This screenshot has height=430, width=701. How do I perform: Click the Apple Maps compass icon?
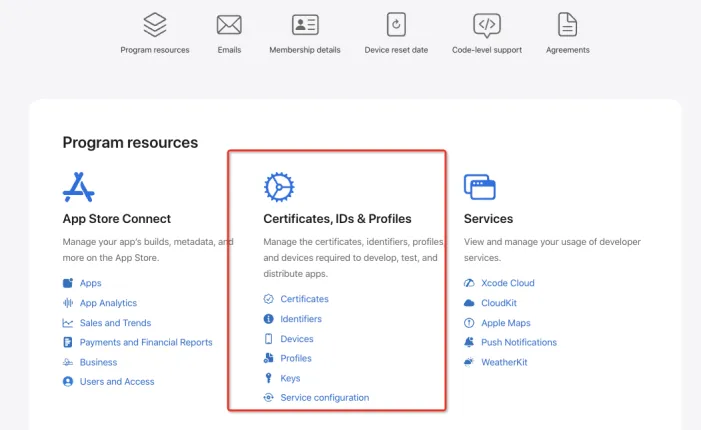469,323
